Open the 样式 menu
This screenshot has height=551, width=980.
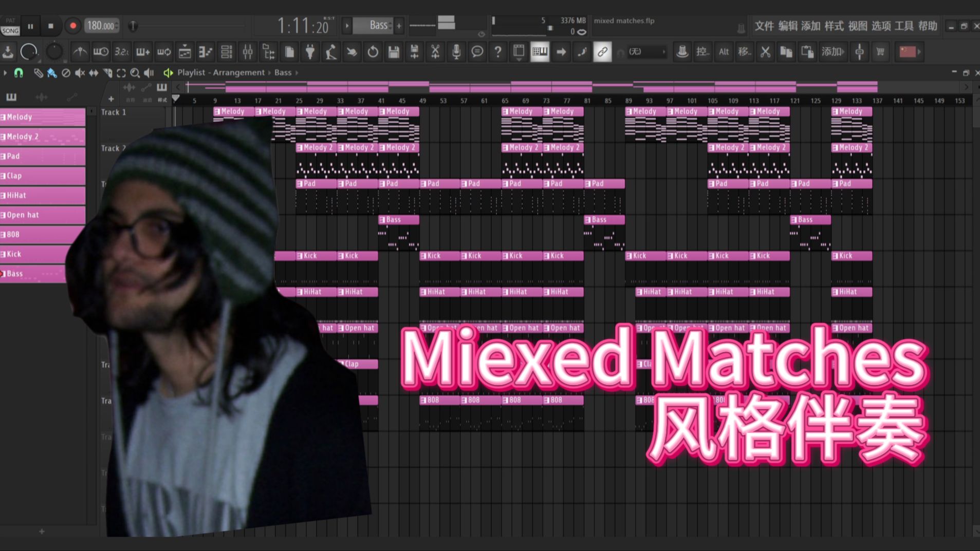coord(834,26)
